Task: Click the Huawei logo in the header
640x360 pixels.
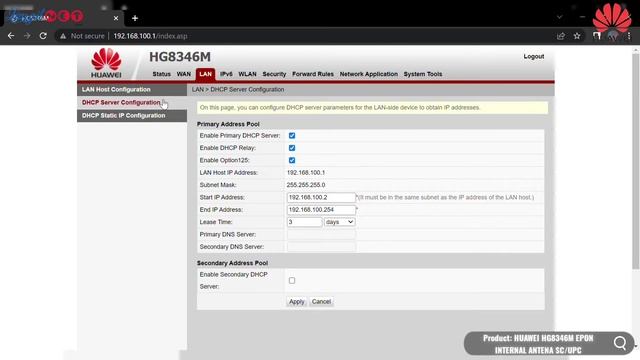Action: (106, 62)
